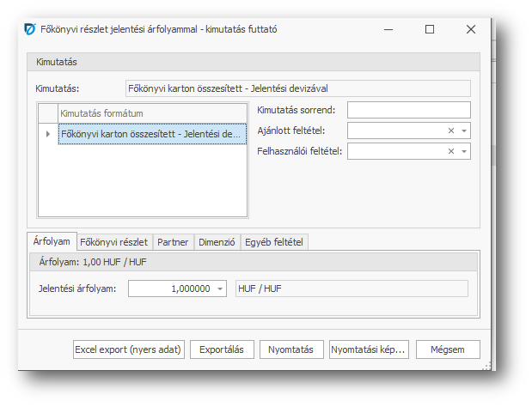
Task: Clear the Ajánlott feltétel field with X
Action: tap(451, 131)
